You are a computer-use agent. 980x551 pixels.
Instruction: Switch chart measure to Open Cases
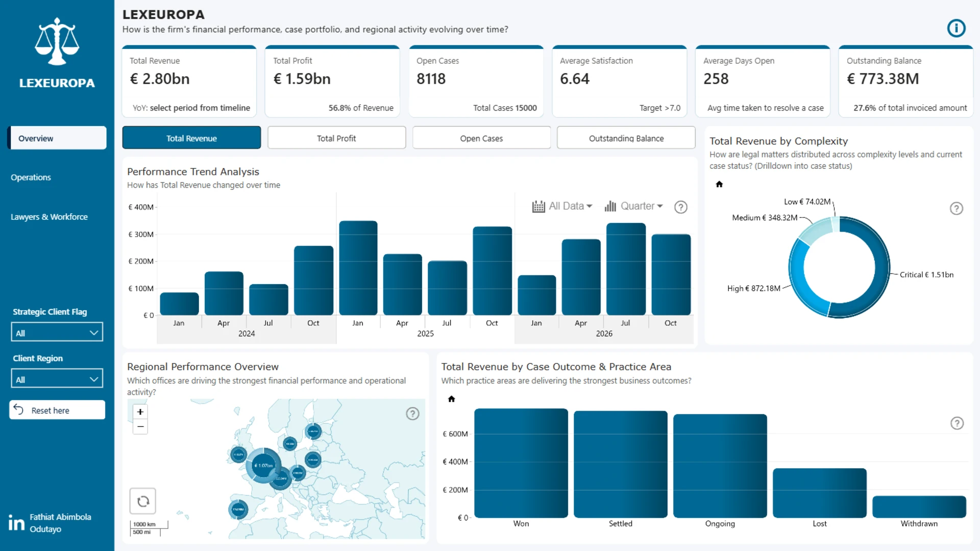click(x=481, y=138)
